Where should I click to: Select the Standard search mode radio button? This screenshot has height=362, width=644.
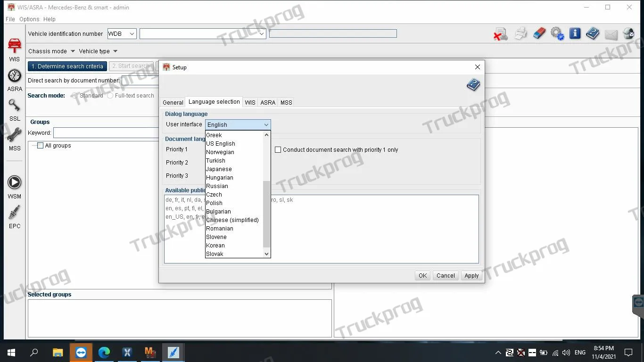tap(74, 96)
